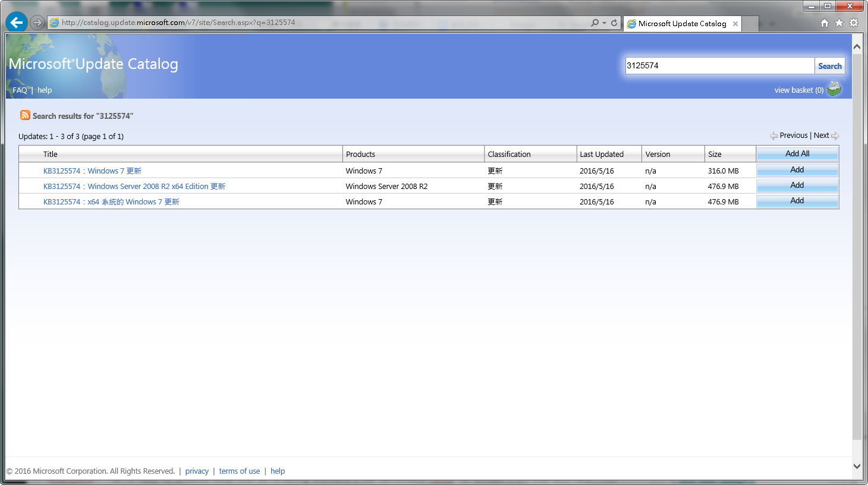Add the Windows Server 2008 R2 update

(x=797, y=185)
